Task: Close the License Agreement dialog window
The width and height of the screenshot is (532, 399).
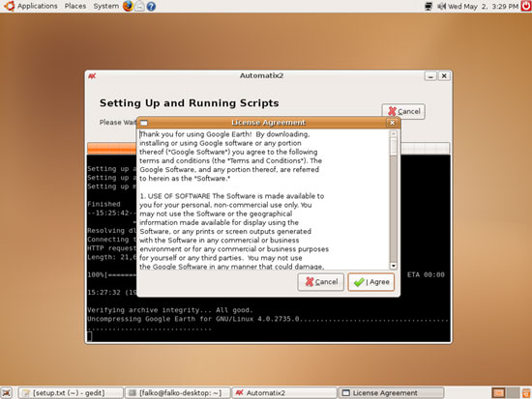Action: [392, 123]
